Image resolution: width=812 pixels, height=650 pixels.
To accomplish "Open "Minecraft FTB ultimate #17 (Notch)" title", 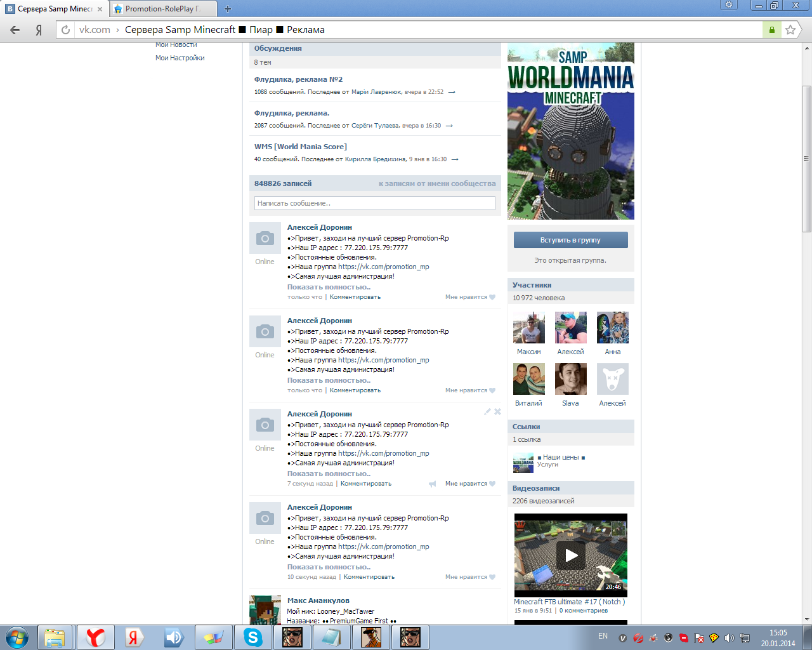I will click(570, 602).
